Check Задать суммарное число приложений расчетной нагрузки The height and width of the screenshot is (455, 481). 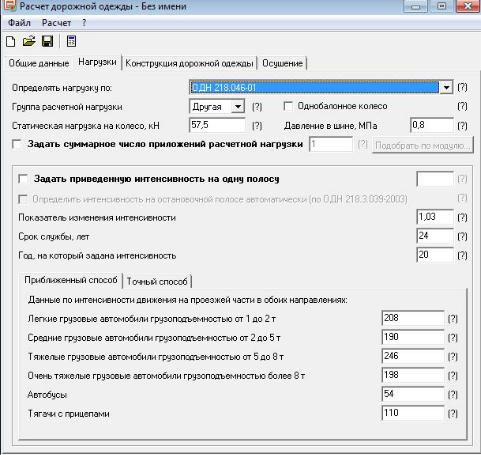click(x=17, y=144)
